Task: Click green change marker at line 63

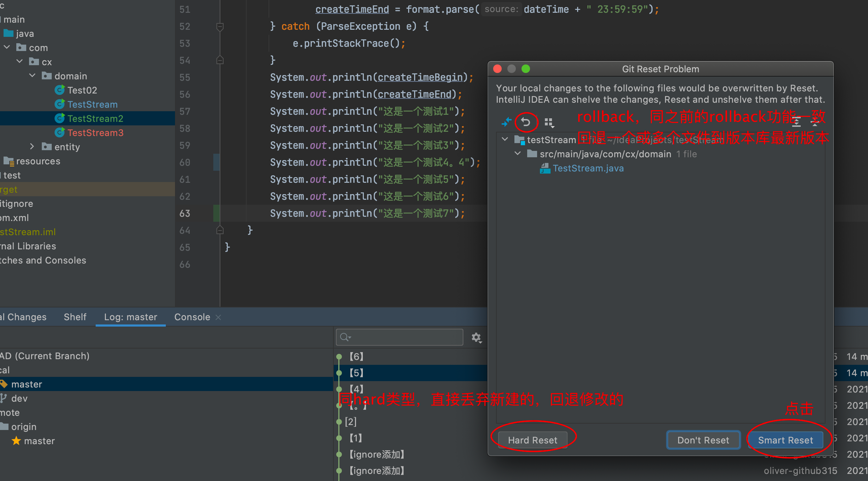Action: tap(216, 213)
